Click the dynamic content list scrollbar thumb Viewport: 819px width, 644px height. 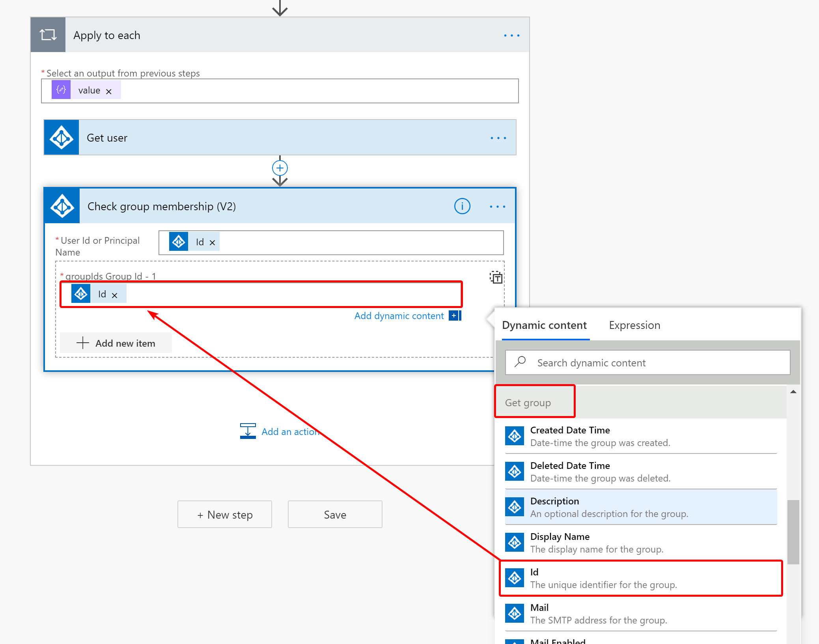(793, 532)
